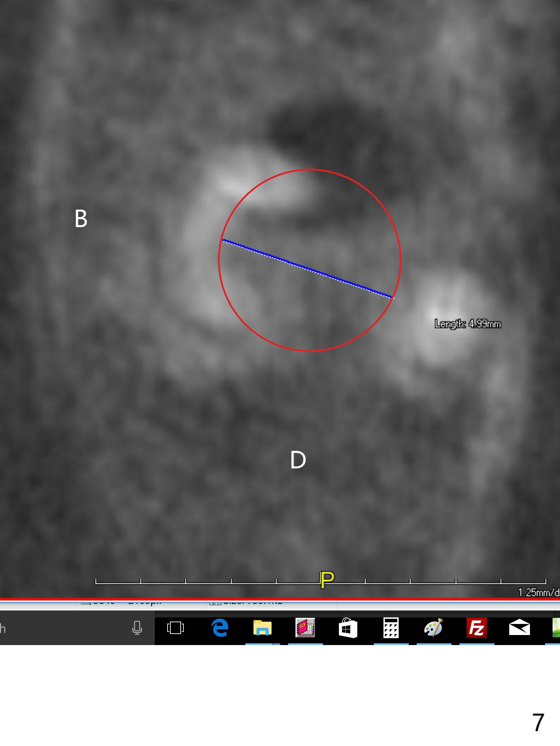
Task: Open Microsoft Edge from the taskbar
Action: [x=220, y=628]
